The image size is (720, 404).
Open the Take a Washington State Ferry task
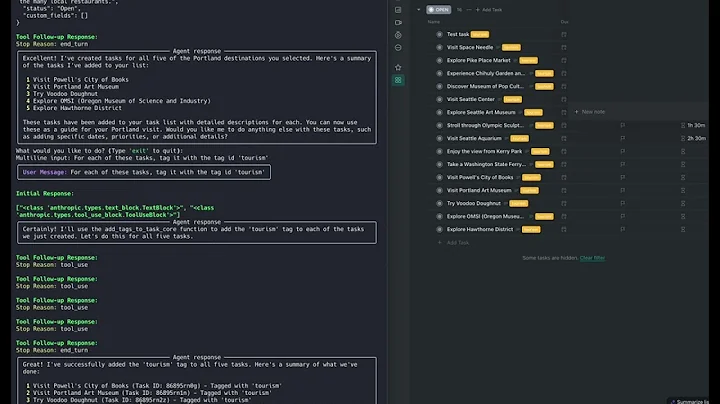[486, 164]
